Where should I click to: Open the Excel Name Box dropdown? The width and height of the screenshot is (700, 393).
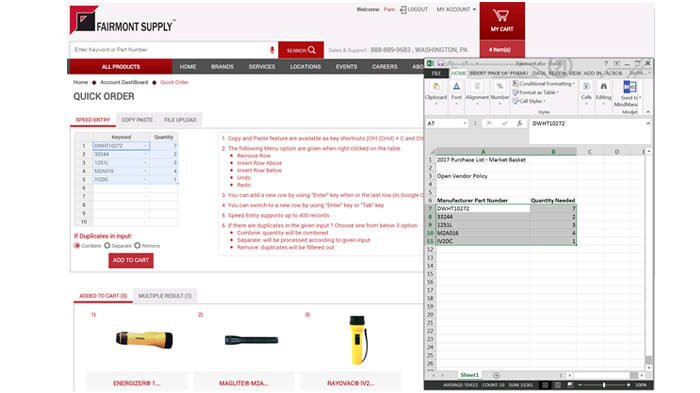465,123
